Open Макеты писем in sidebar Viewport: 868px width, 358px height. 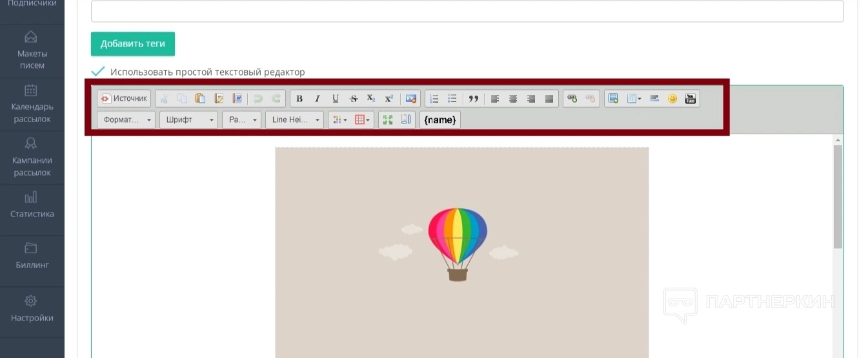[32, 51]
